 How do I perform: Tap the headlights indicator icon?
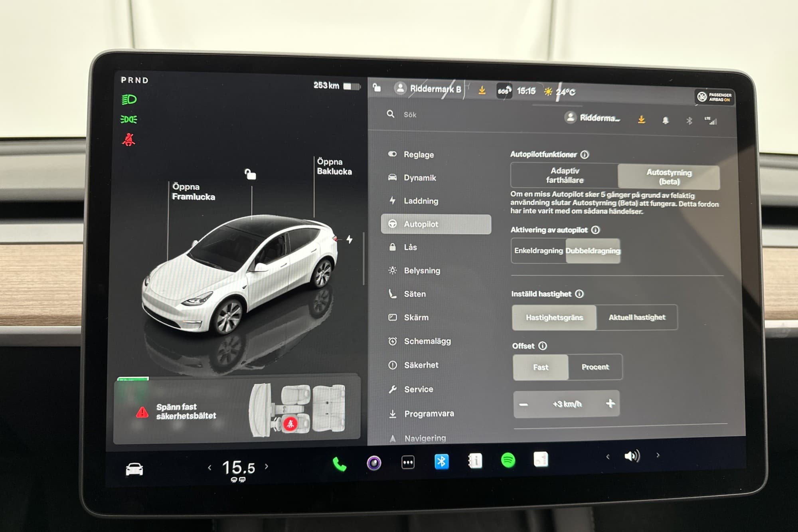(129, 99)
